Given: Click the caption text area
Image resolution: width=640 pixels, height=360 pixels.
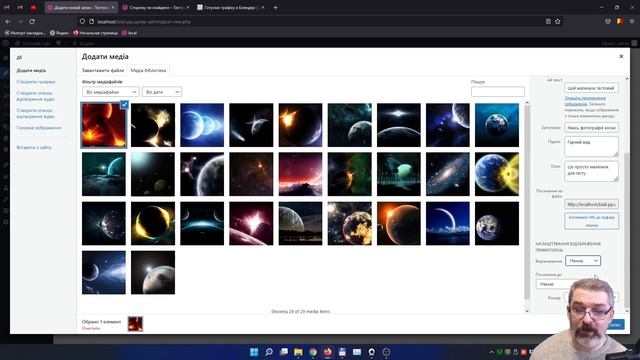Looking at the screenshot, I should point(591,147).
